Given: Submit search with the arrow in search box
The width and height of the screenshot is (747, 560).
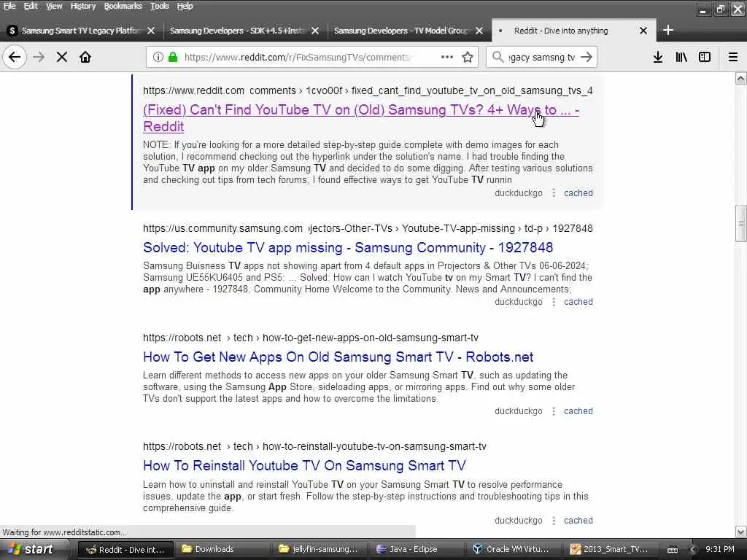Looking at the screenshot, I should (x=587, y=57).
